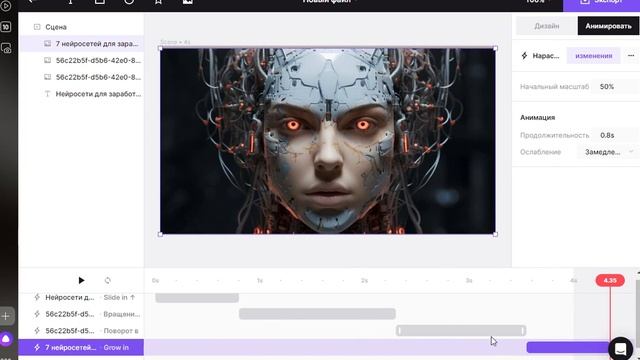Click the purple circle icon in the left sidebar
Viewport: 640px width, 360px height.
(x=6, y=339)
